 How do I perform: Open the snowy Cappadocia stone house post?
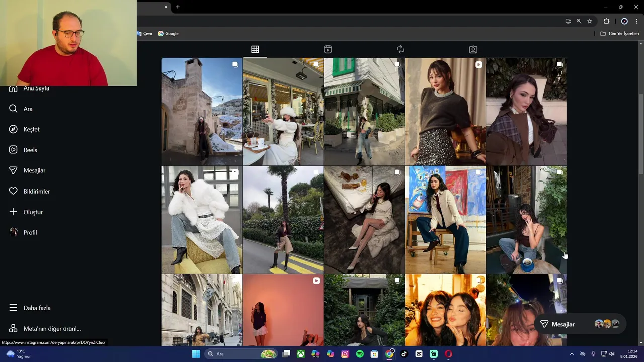201,112
